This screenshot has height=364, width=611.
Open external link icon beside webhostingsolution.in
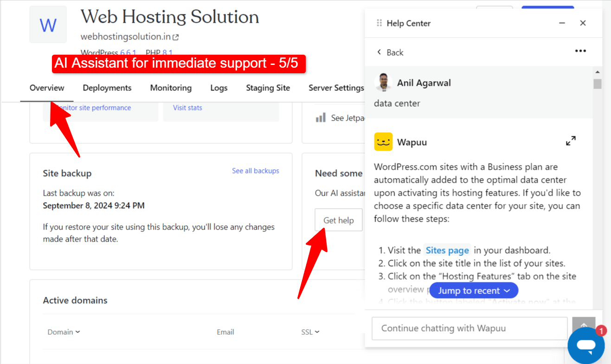pyautogui.click(x=176, y=37)
